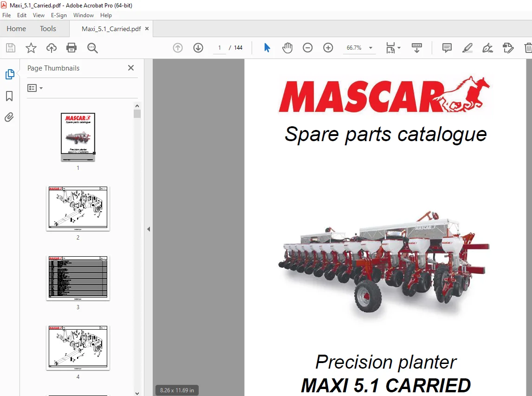The image size is (532, 396).
Task: Collapse the navigation pane with arrow
Action: tap(149, 229)
